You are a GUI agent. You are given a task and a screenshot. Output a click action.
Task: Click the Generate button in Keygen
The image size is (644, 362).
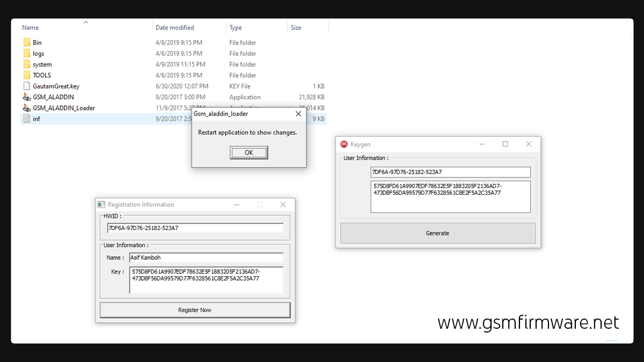(x=438, y=233)
